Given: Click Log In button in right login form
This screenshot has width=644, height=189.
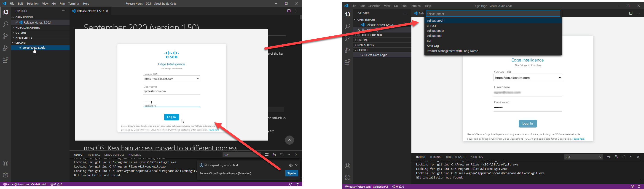Looking at the screenshot, I should click(528, 124).
